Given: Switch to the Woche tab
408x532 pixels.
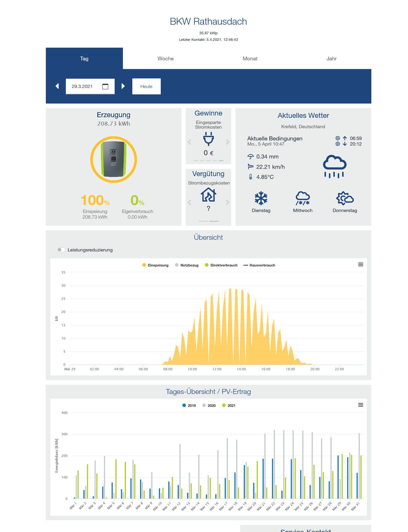Looking at the screenshot, I should point(165,58).
